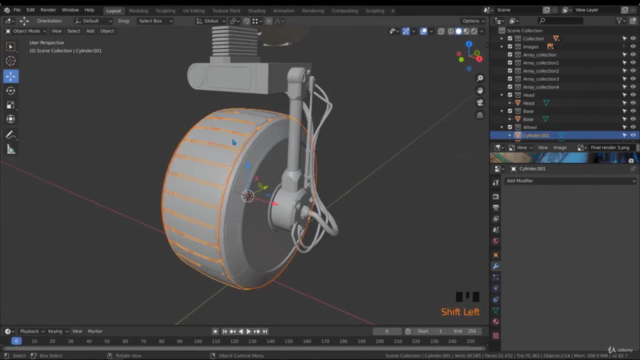The image size is (640, 360).
Task: Open Object Mode dropdown
Action: (26, 31)
